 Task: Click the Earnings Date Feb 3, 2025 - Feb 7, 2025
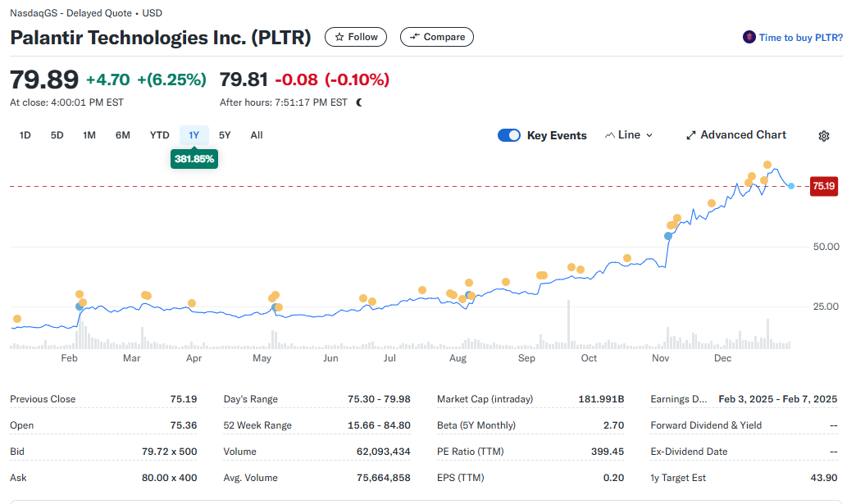click(x=778, y=399)
